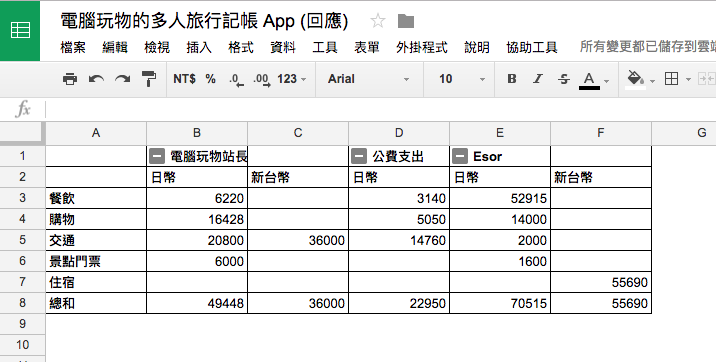This screenshot has width=716, height=362.
Task: Star this spreadsheet document
Action: (378, 21)
